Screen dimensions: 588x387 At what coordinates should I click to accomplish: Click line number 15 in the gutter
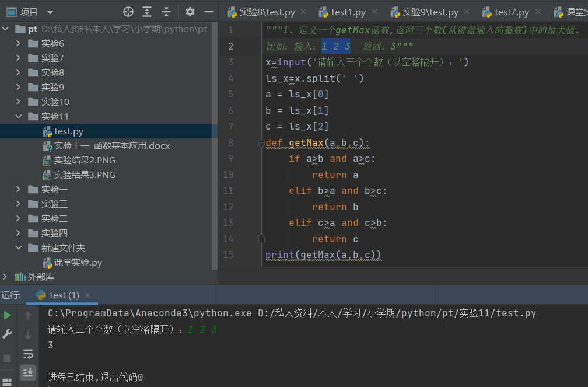click(x=228, y=255)
